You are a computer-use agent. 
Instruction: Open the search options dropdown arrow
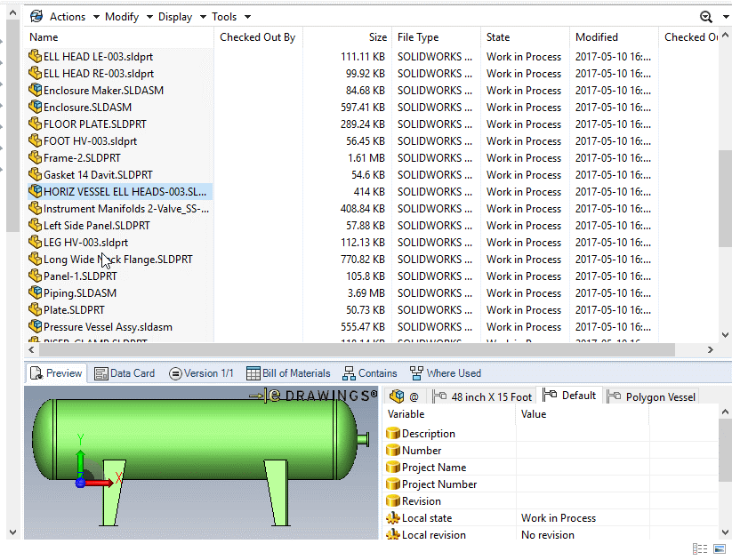pyautogui.click(x=726, y=17)
